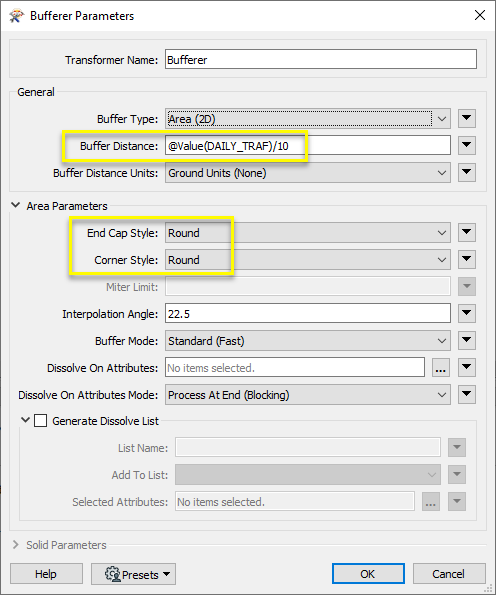Enable the Generate Dissolve List checkbox
496x595 pixels.
click(41, 421)
